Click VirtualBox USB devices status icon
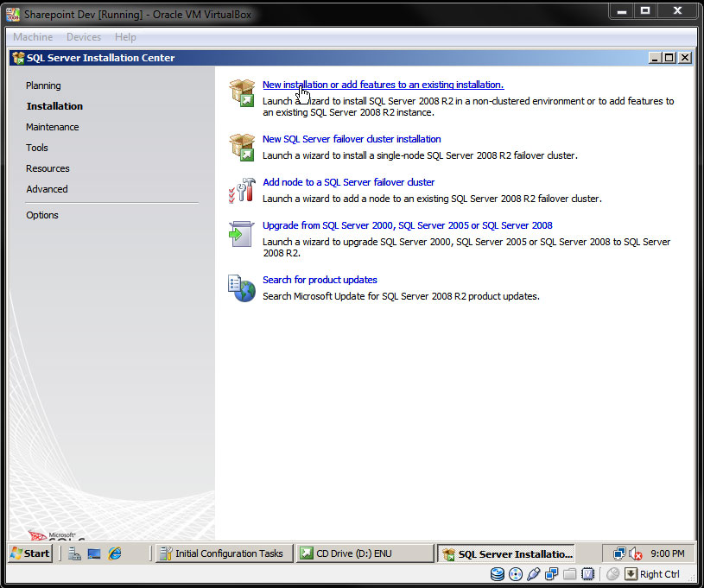Image resolution: width=704 pixels, height=588 pixels. click(x=533, y=574)
